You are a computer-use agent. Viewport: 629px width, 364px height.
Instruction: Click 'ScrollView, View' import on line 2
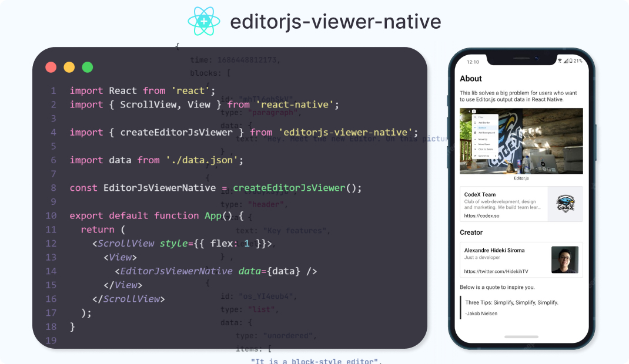(x=165, y=105)
